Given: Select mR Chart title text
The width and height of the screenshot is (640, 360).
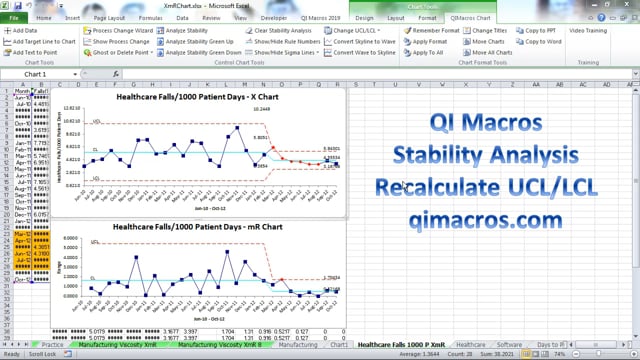Looking at the screenshot, I should pyautogui.click(x=198, y=227).
